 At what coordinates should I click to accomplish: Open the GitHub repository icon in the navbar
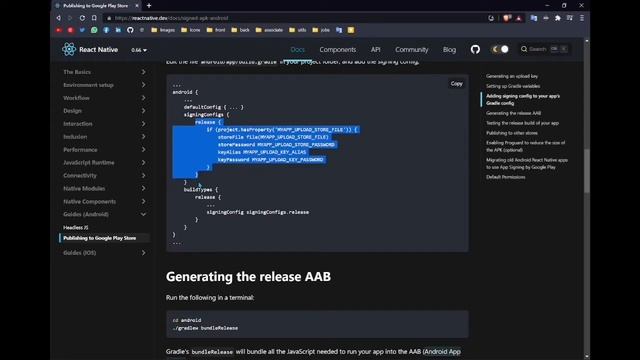[475, 49]
